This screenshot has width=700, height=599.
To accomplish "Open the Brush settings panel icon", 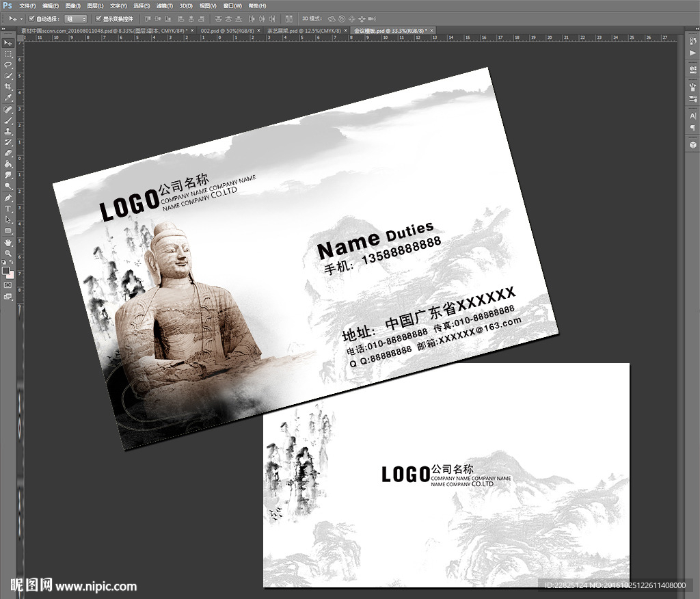I will point(692,98).
